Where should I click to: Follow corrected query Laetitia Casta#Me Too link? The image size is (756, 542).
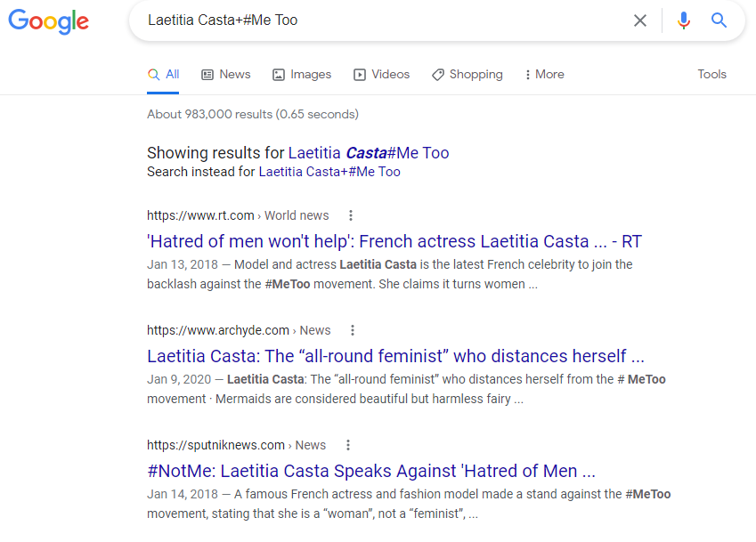tap(369, 153)
